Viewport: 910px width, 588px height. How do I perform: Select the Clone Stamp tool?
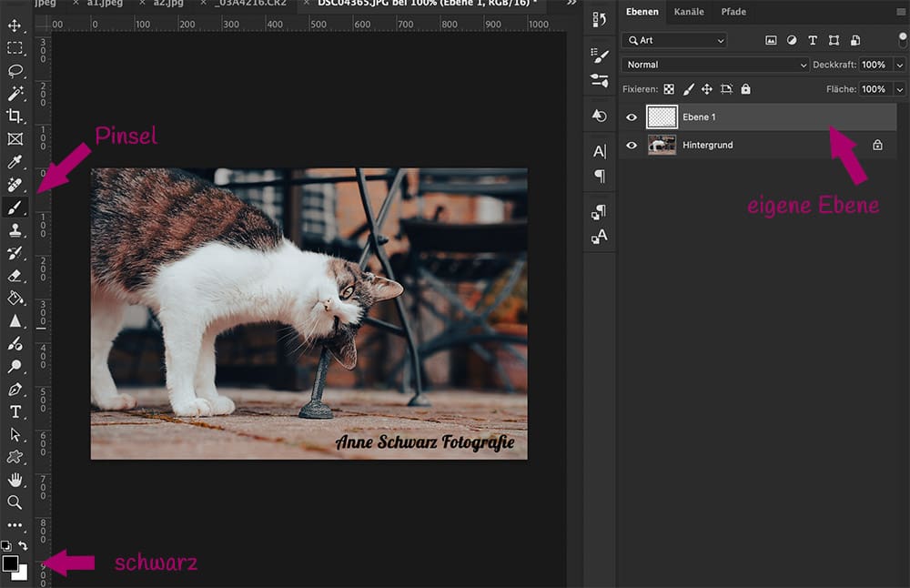[x=16, y=230]
